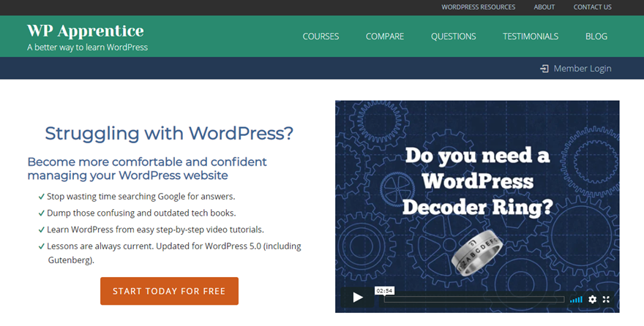Open the Questions menu item
644x326 pixels.
[x=454, y=37]
